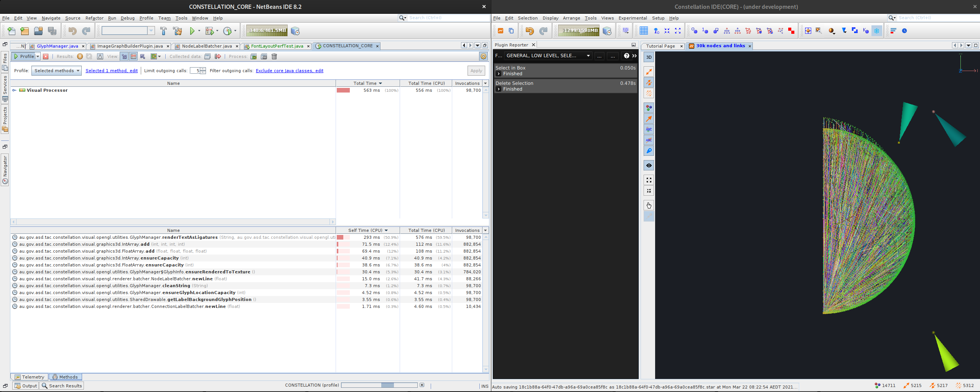Click the Undo icon in NetBeans toolbar
This screenshot has height=392, width=980.
72,31
